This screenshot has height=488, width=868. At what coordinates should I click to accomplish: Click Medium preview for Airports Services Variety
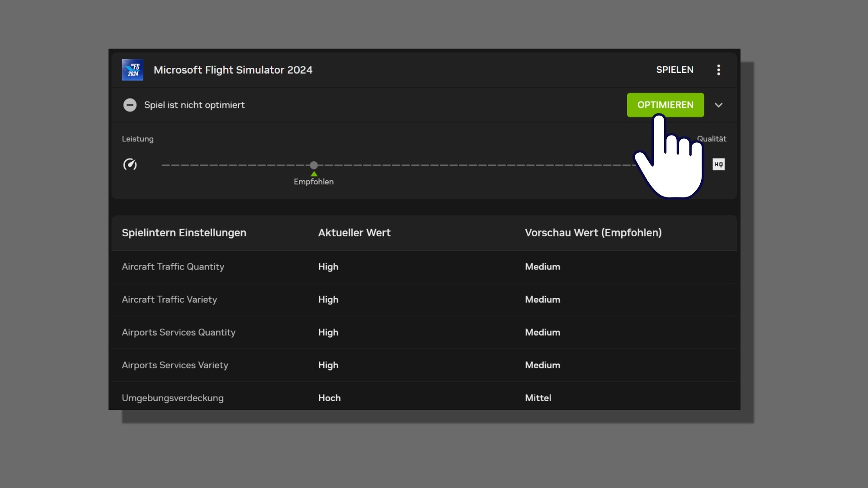pos(542,365)
